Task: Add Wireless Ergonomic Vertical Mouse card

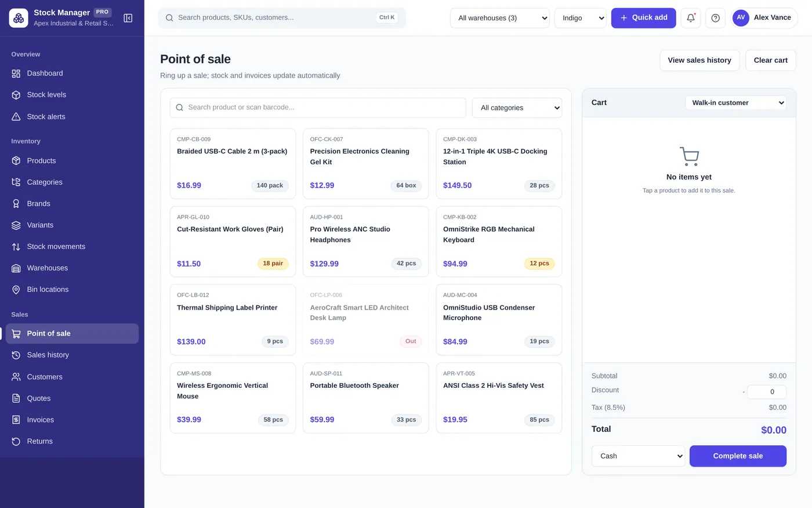Action: click(233, 398)
